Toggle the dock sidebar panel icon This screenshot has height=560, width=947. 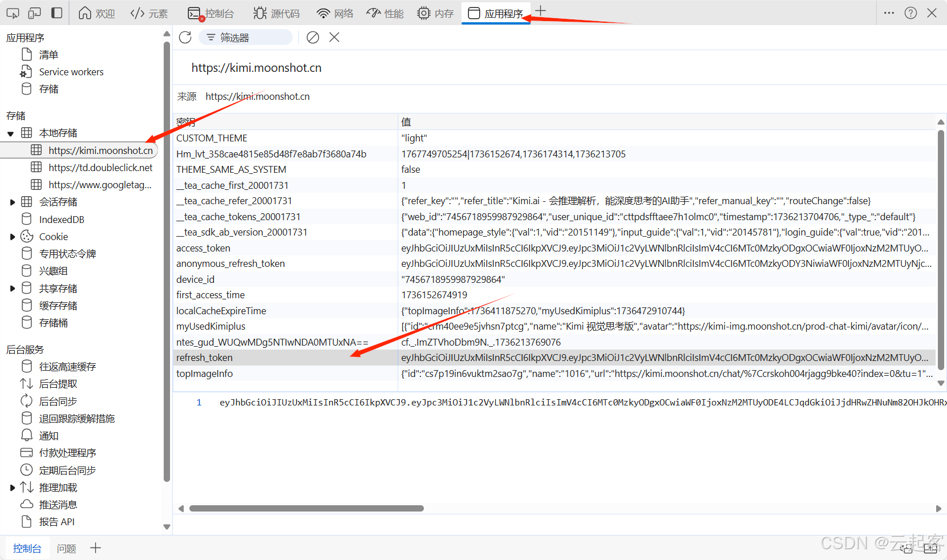click(x=56, y=13)
